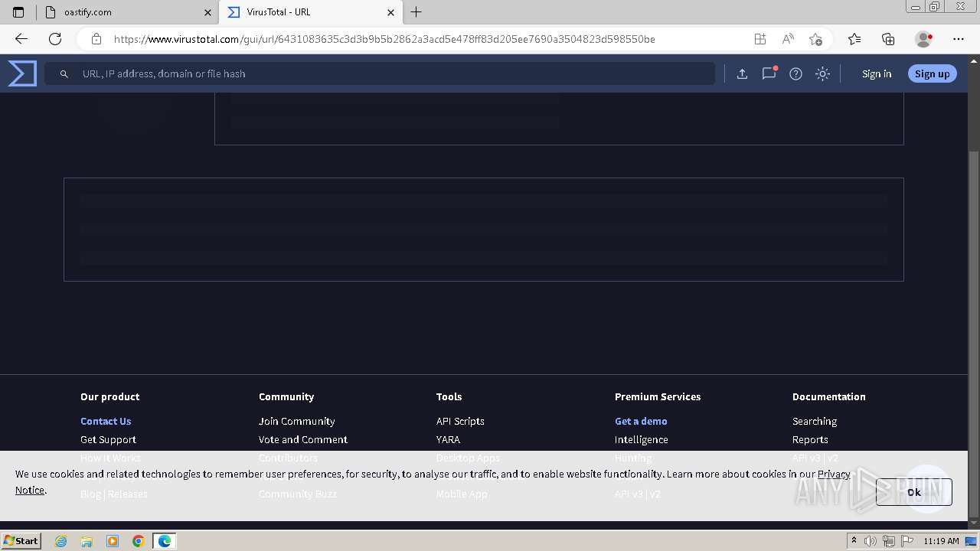Viewport: 980px width, 551px height.
Task: Open the Edge settings ellipsis menu
Action: pyautogui.click(x=959, y=39)
